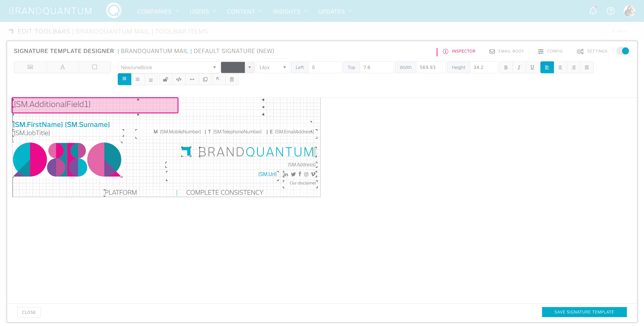Delete the selected element
644x326 pixels.
[x=232, y=79]
